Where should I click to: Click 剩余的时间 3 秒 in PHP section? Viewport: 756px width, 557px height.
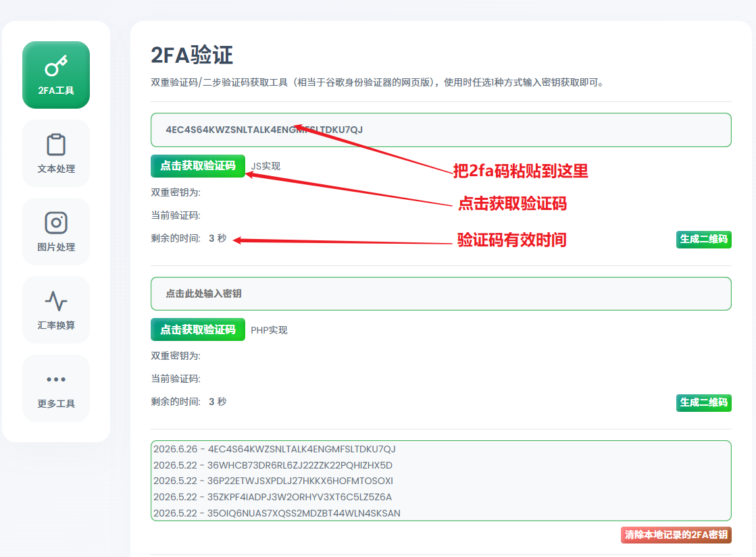188,401
